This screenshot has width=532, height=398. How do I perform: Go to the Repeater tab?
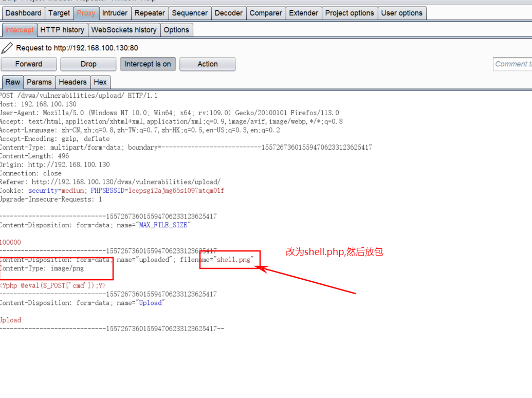pos(150,13)
